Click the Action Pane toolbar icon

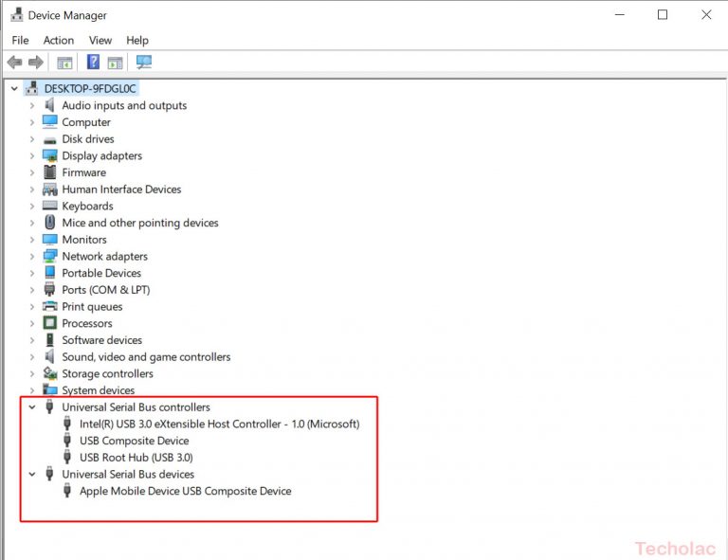pyautogui.click(x=115, y=63)
